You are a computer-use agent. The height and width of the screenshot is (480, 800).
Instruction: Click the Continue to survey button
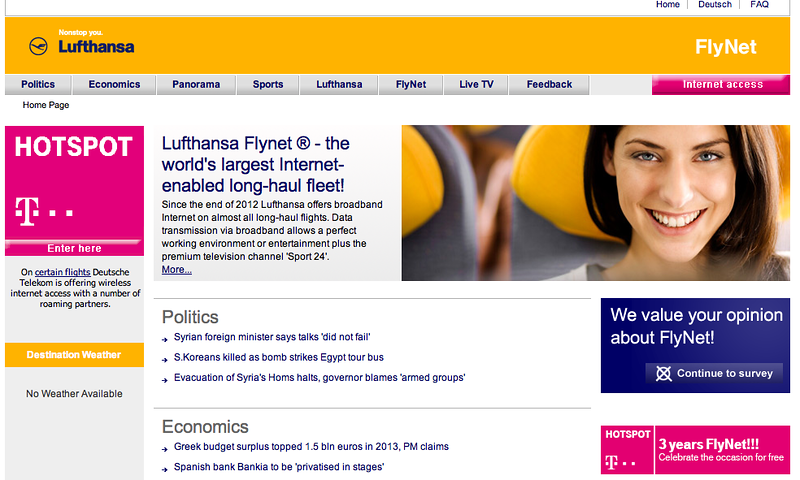[x=714, y=373]
